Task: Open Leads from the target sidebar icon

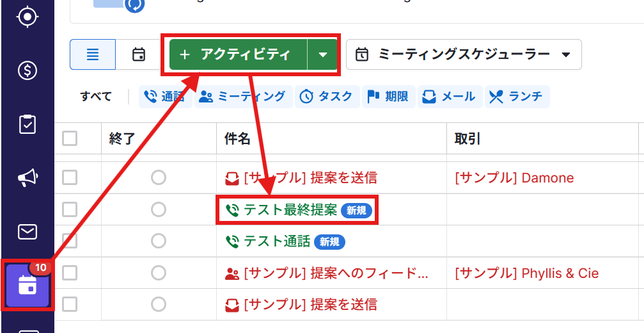Action: click(x=27, y=17)
